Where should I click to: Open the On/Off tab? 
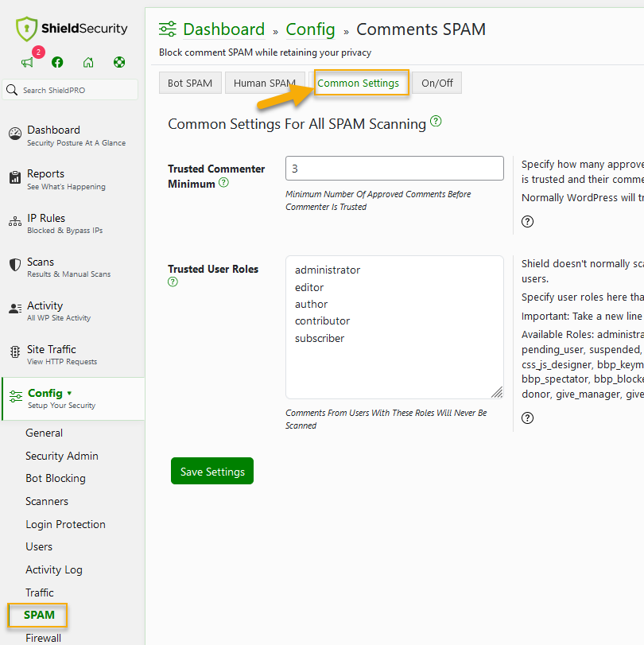point(436,83)
